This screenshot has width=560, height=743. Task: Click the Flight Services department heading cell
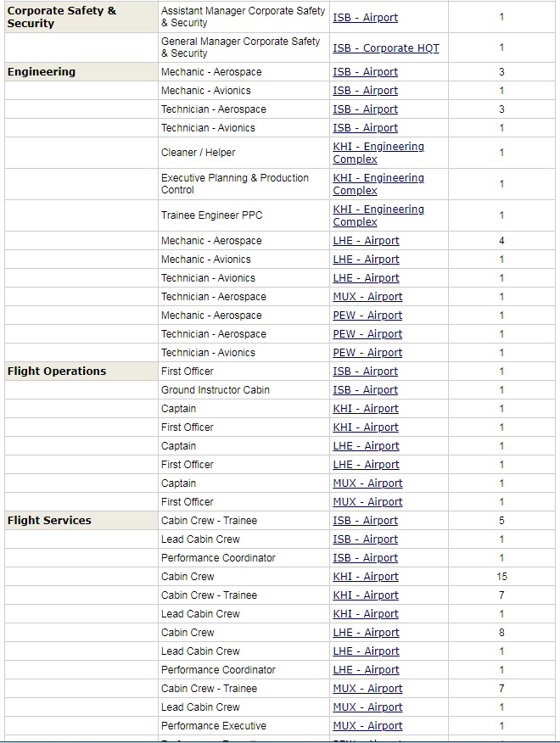click(49, 521)
